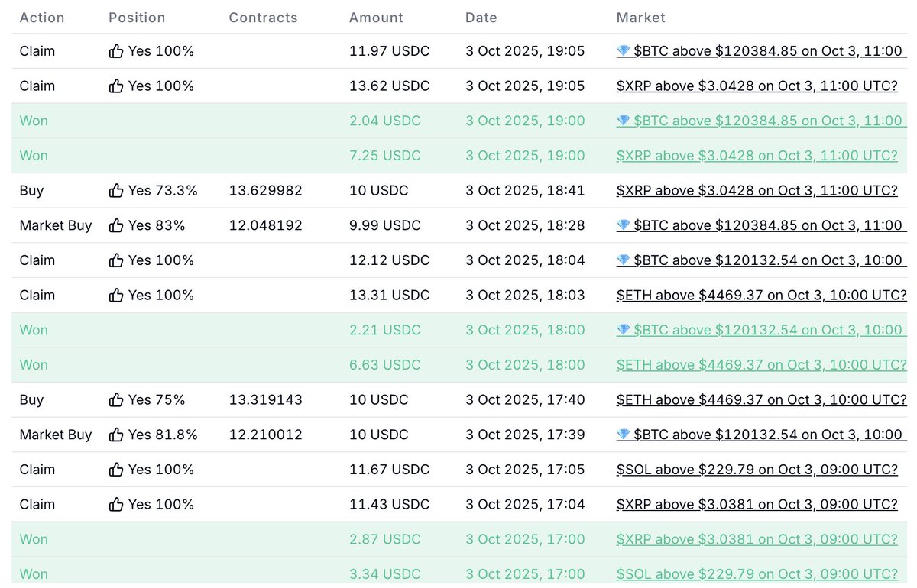917x588 pixels.
Task: Click thumbs-up icon in the 11.43 USDC claim row
Action: (x=116, y=505)
